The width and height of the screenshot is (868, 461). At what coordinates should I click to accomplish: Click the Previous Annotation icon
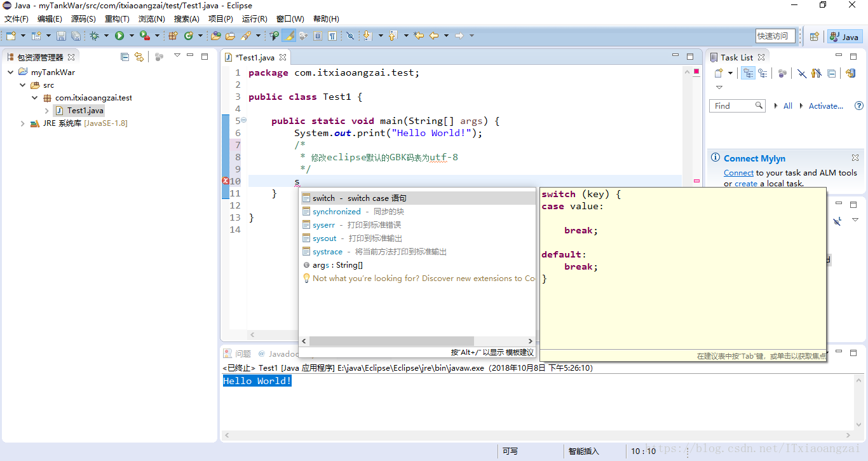[393, 36]
